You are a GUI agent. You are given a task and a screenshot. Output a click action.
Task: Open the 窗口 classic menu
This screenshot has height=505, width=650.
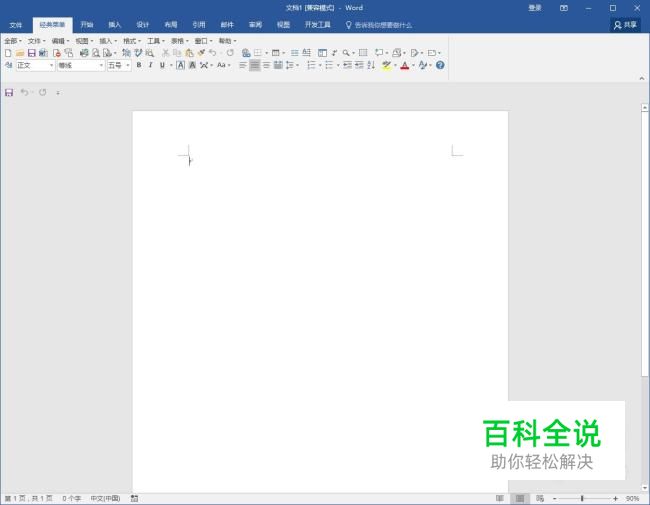[203, 41]
